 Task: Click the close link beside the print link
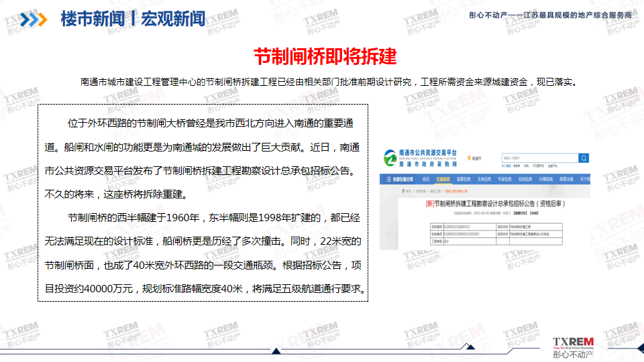tap(534, 213)
